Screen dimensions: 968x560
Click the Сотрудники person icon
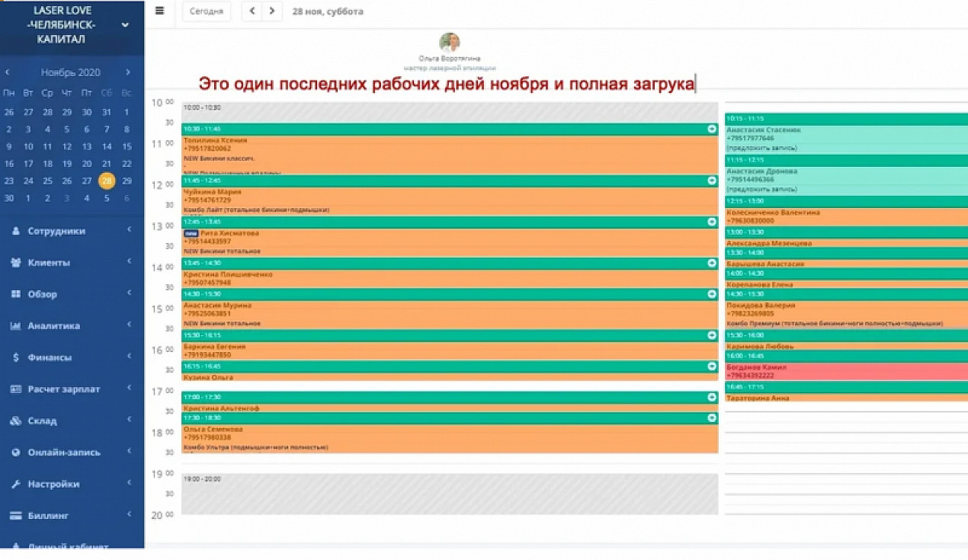point(16,231)
